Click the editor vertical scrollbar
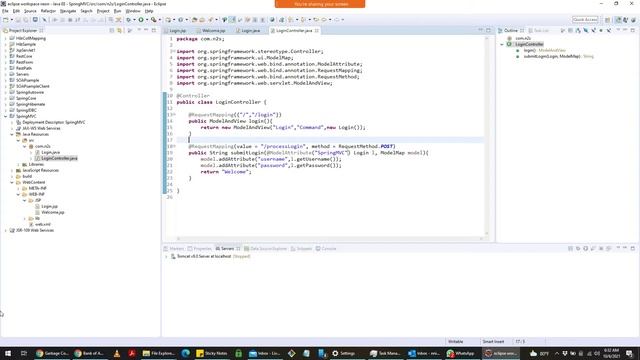The width and height of the screenshot is (640, 360). pos(487,135)
